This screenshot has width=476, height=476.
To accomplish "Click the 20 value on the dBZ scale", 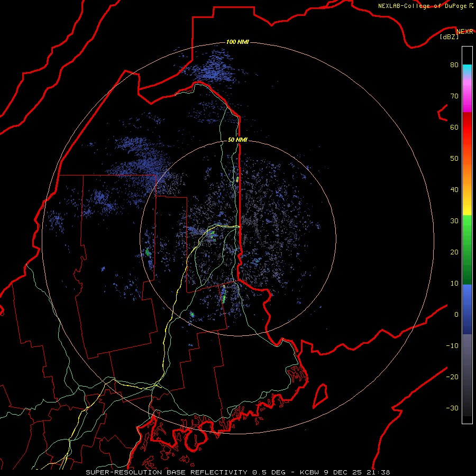I will pos(454,252).
